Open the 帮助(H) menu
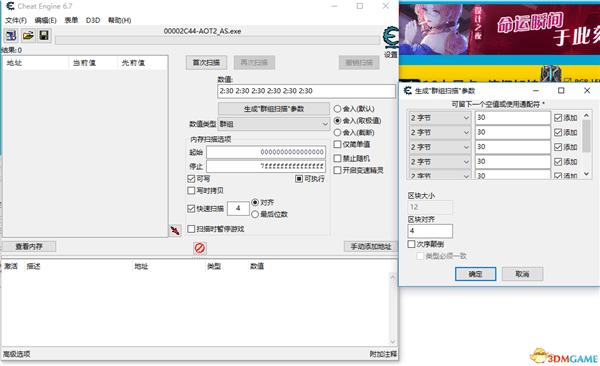 coord(119,20)
